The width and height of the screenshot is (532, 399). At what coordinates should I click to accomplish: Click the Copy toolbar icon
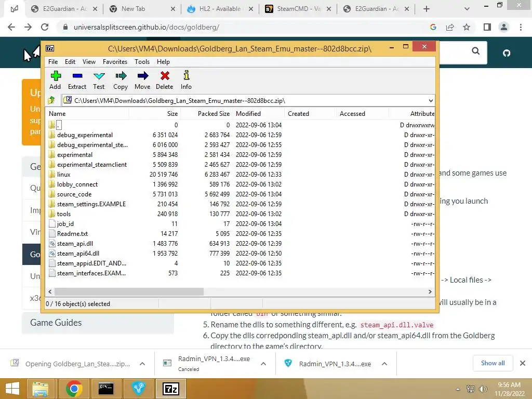pyautogui.click(x=121, y=80)
